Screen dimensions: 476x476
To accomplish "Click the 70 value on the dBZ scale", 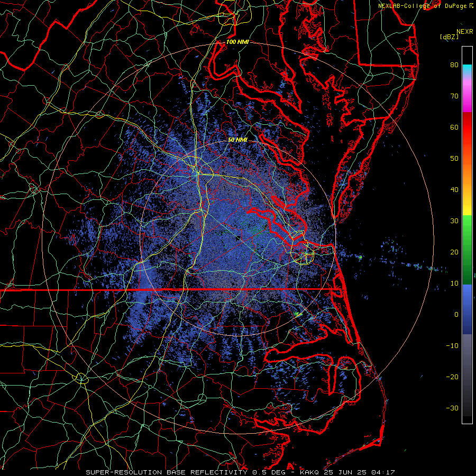I will [x=454, y=96].
